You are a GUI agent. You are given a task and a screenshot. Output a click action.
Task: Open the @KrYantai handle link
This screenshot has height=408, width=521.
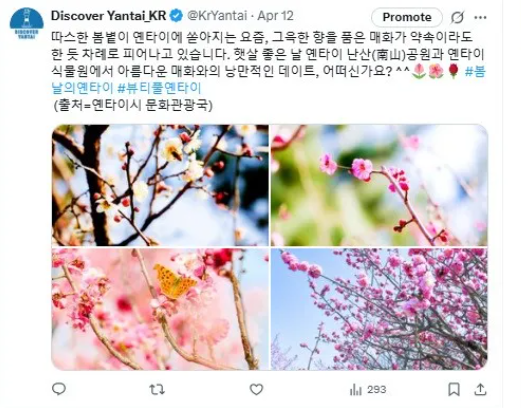pyautogui.click(x=217, y=16)
